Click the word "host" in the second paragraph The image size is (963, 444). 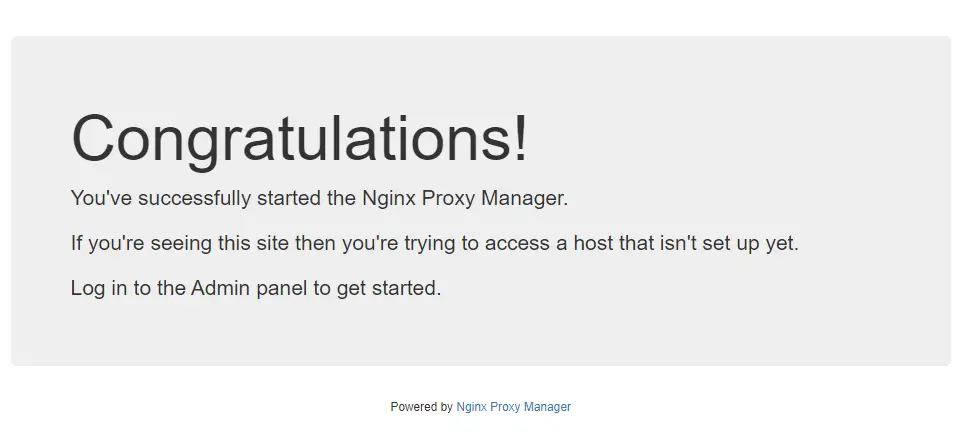click(x=593, y=243)
